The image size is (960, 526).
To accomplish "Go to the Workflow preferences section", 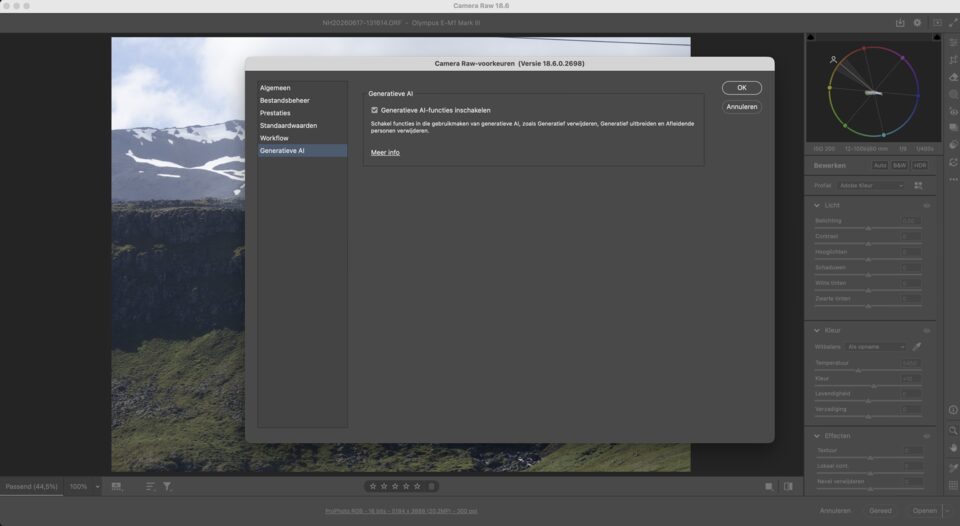I will point(302,138).
